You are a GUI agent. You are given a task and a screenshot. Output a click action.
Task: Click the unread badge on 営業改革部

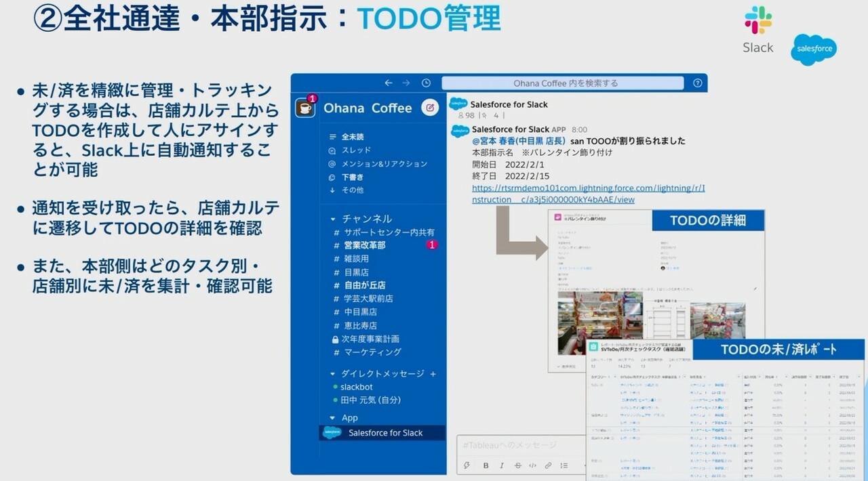pos(432,245)
